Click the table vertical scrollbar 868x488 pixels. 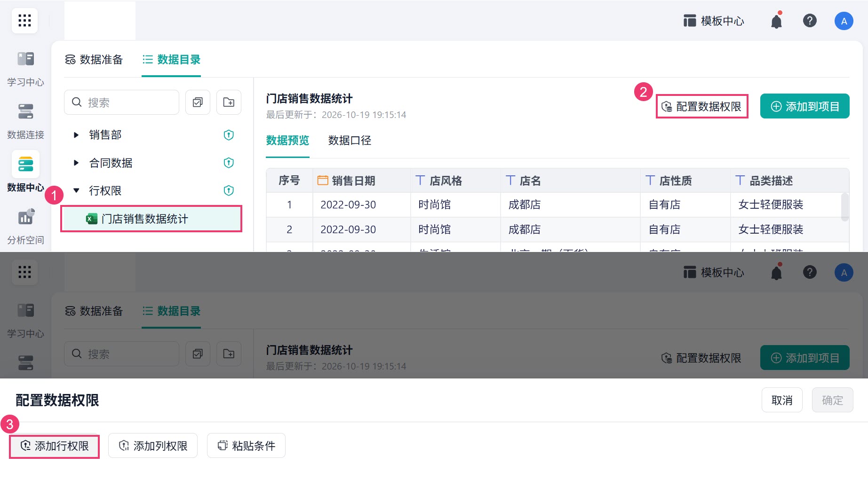click(x=845, y=207)
